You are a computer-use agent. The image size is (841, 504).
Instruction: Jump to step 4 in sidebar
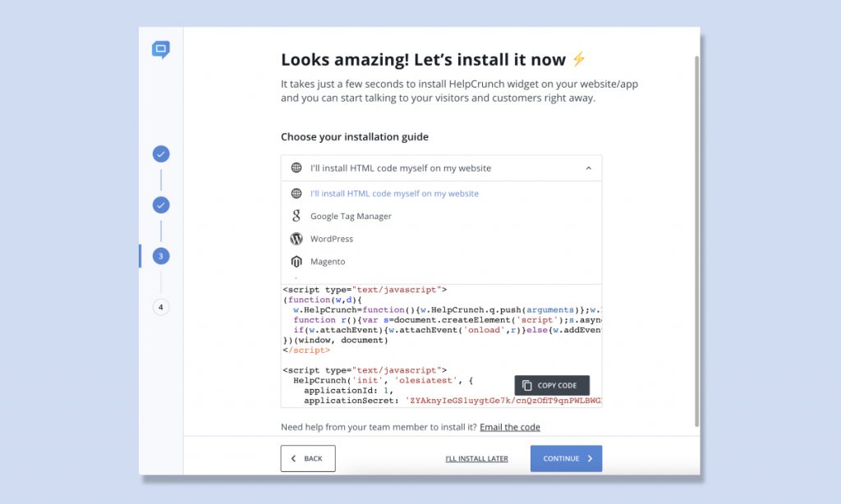point(161,307)
